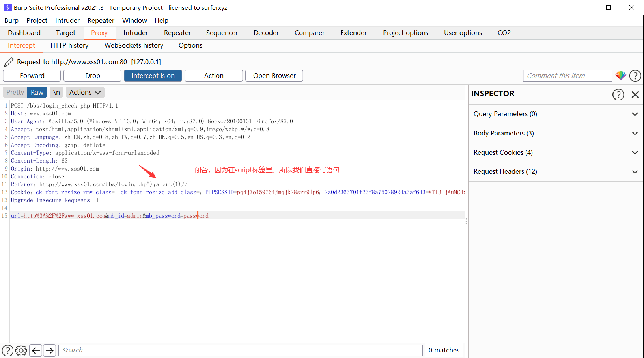Screen dimensions: 644x358
Task: Select the Proxy tab
Action: (x=99, y=33)
